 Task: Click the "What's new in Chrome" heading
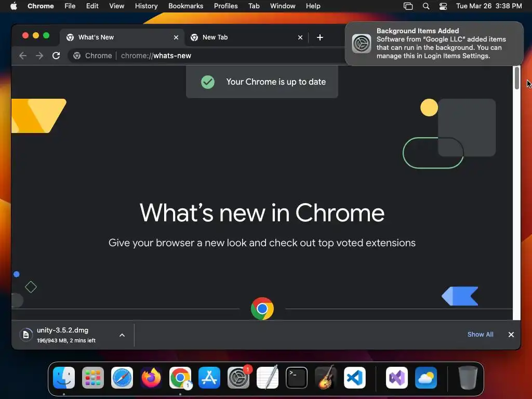pos(262,212)
